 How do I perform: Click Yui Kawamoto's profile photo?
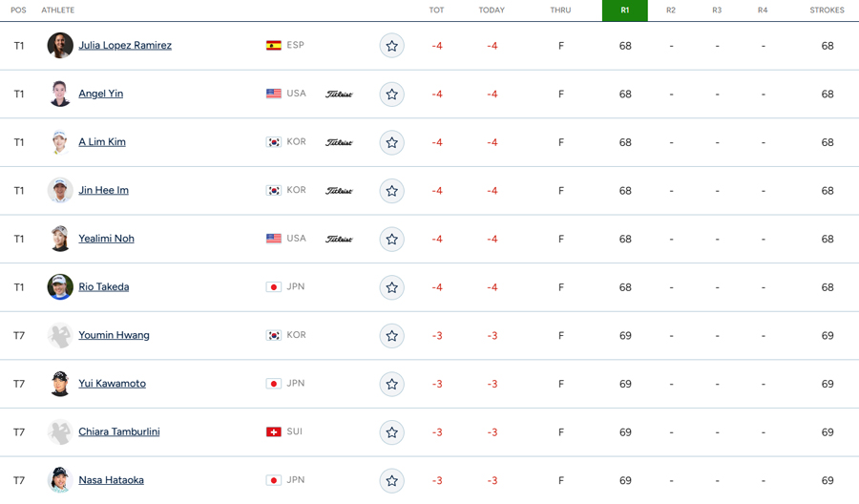[60, 384]
